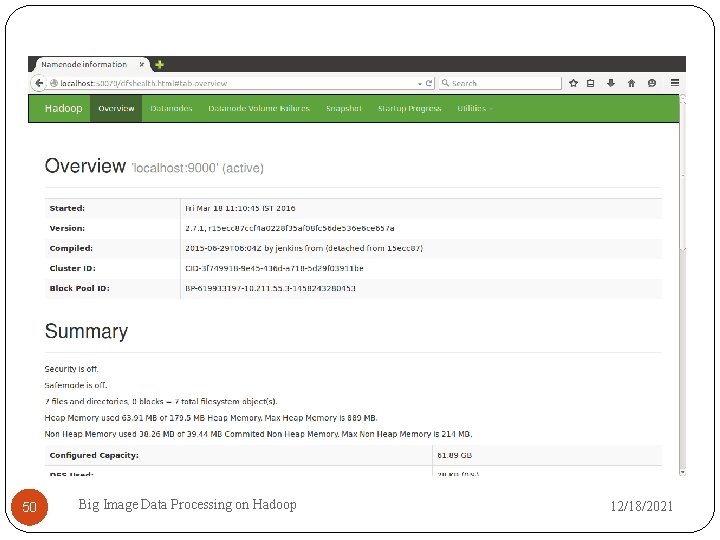Click the smiley face toolbar icon
Screen dimensions: 720x540
(652, 83)
